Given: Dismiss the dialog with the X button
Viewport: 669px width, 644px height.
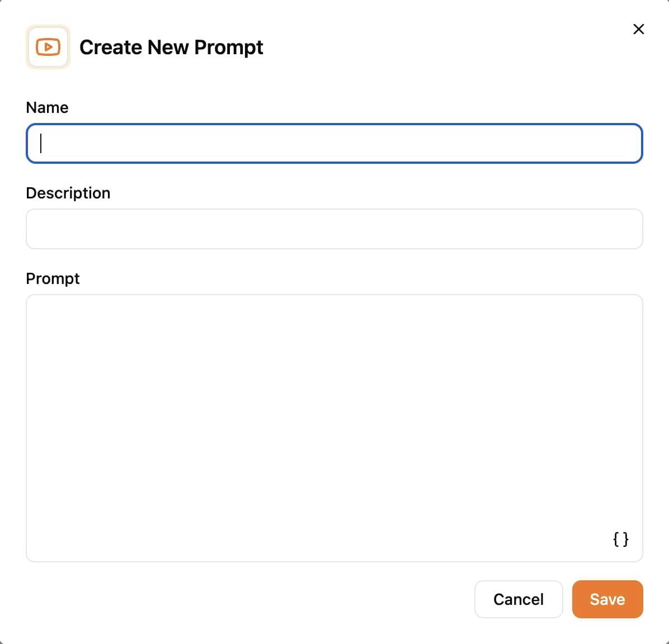Looking at the screenshot, I should click(x=638, y=29).
